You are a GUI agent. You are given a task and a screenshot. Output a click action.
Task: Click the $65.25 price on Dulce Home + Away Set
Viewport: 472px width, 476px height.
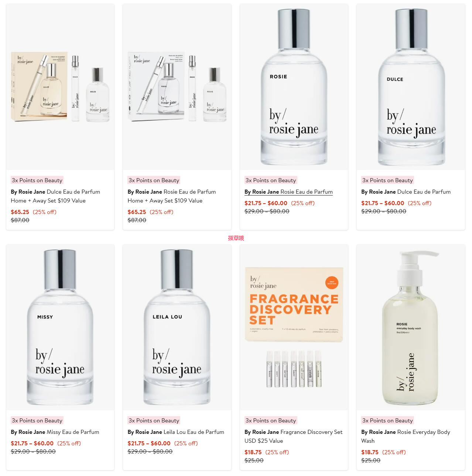[x=20, y=212]
